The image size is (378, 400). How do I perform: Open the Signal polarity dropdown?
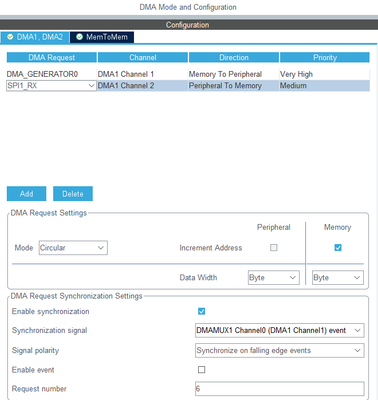click(x=279, y=350)
